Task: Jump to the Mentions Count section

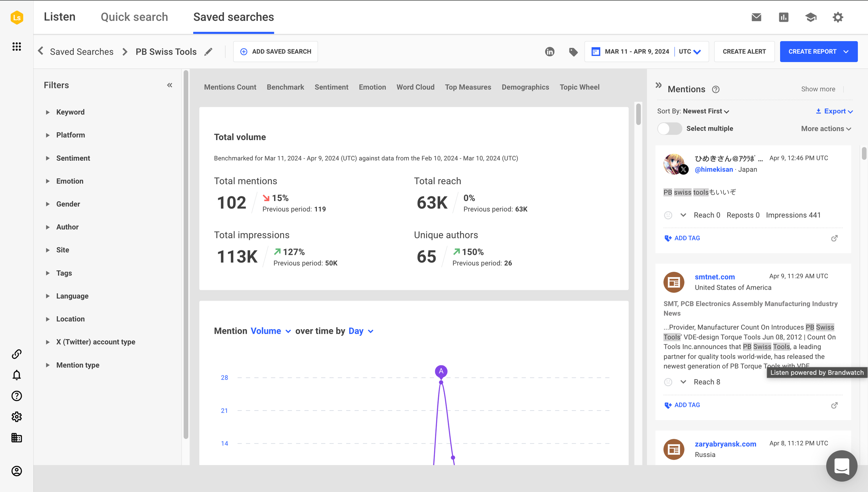Action: coord(230,87)
